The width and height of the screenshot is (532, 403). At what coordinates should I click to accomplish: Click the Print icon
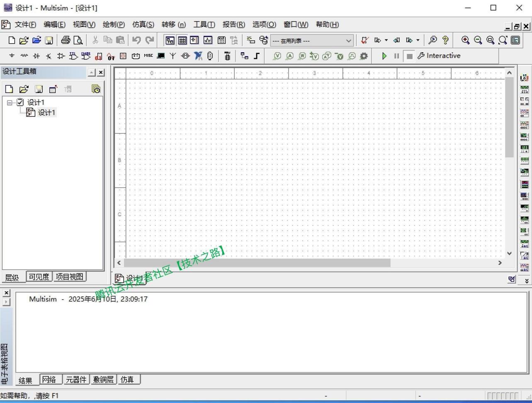click(66, 40)
